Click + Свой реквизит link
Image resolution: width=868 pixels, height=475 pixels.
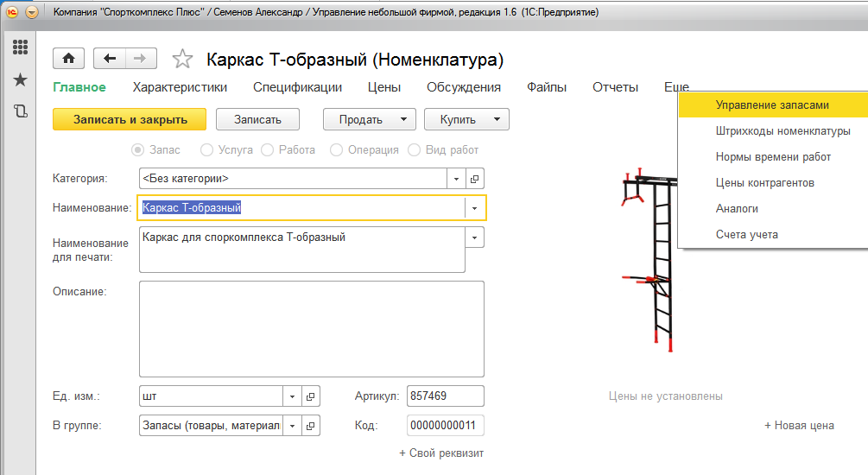tap(441, 453)
